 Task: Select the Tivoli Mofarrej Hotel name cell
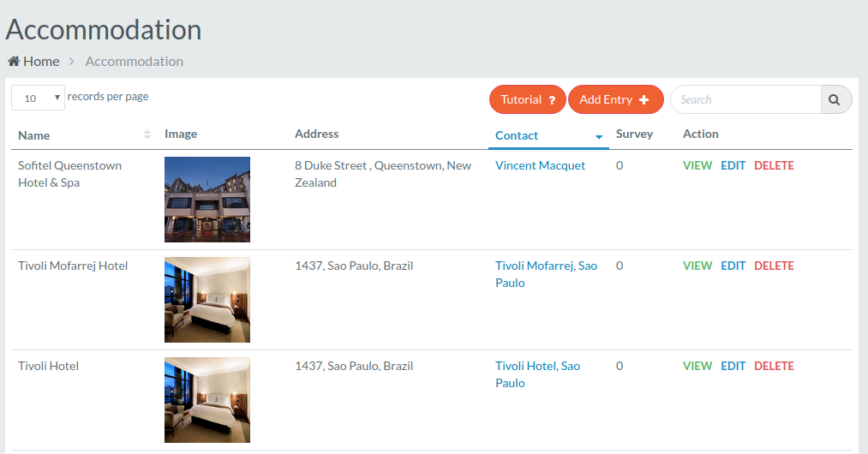pos(73,266)
